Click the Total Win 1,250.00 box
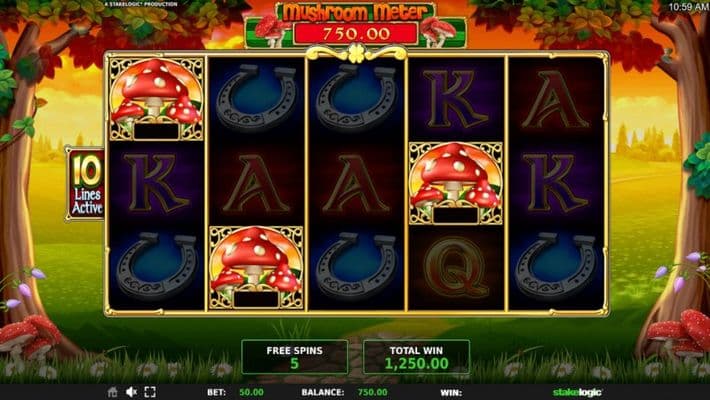Screen dimensions: 710x400 click(x=417, y=357)
